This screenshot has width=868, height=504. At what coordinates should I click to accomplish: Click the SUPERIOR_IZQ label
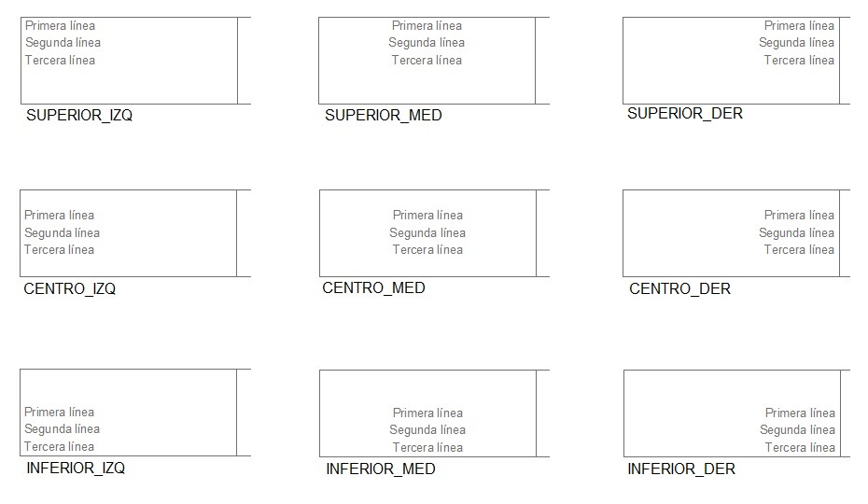coord(79,115)
